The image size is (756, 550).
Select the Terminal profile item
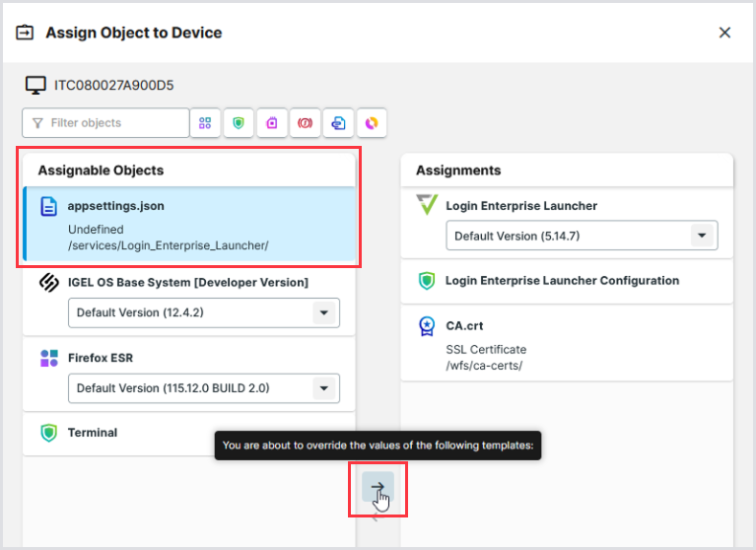click(x=189, y=433)
